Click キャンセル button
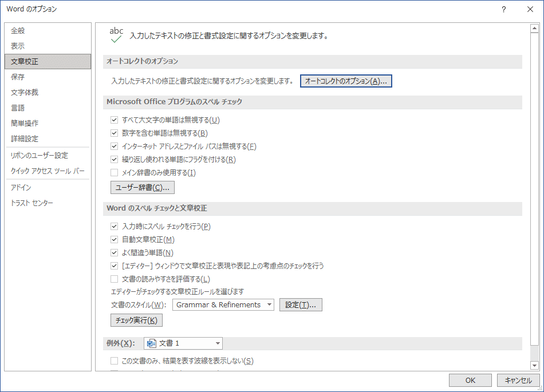 pos(518,380)
